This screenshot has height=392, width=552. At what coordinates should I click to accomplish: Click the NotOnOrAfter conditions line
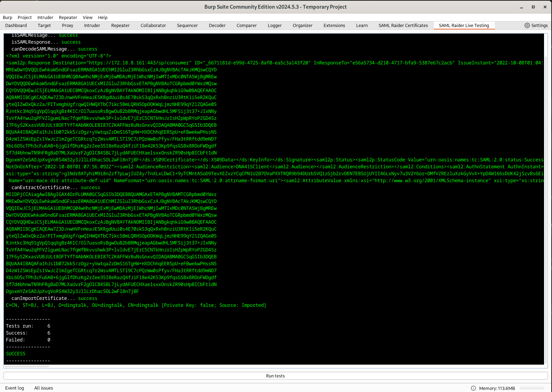pos(274,167)
